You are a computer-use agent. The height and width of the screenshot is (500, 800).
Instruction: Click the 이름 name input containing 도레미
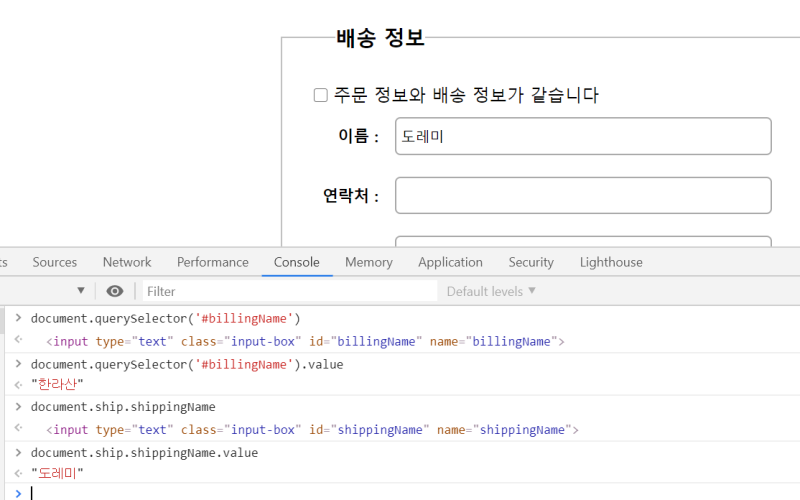pyautogui.click(x=583, y=136)
